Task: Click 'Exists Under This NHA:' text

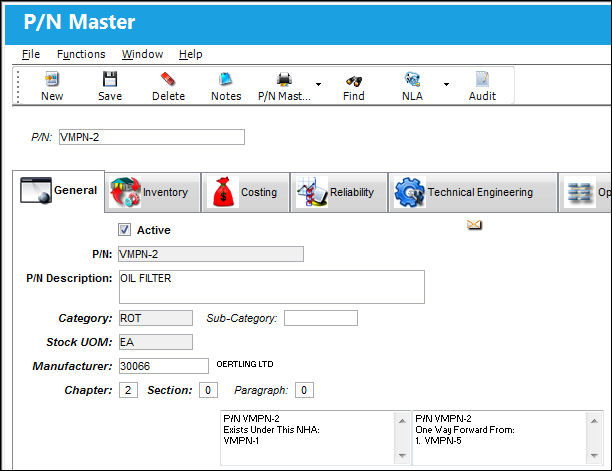Action: coord(271,430)
